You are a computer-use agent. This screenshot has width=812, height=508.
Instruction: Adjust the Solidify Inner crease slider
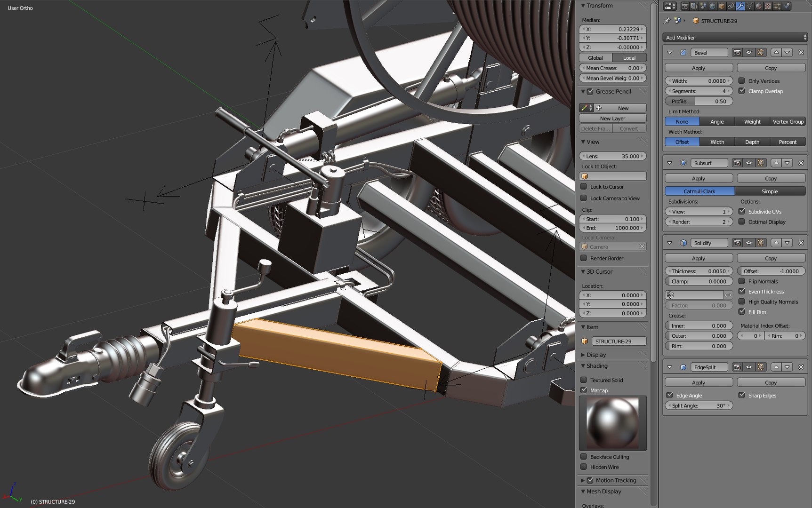(x=699, y=325)
